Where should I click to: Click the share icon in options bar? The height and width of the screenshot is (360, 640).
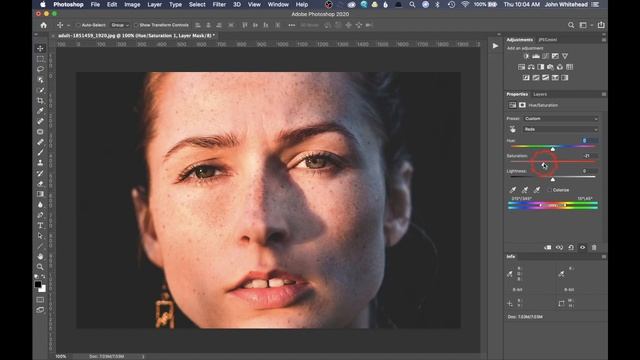tap(601, 25)
